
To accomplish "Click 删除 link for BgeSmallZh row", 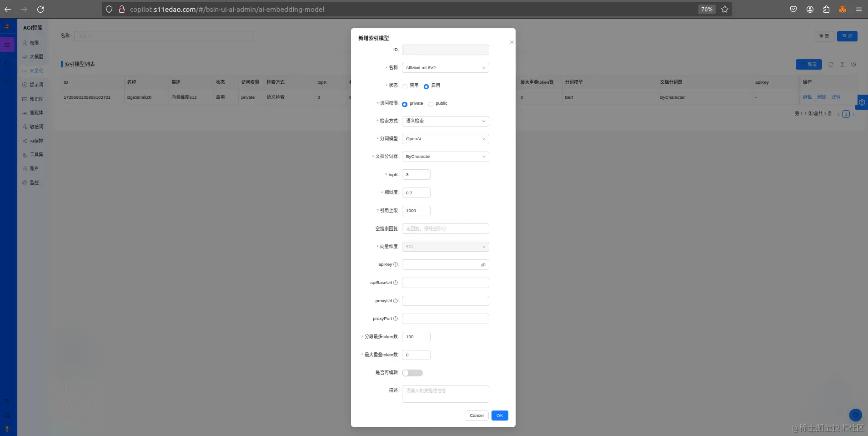I will pyautogui.click(x=822, y=97).
